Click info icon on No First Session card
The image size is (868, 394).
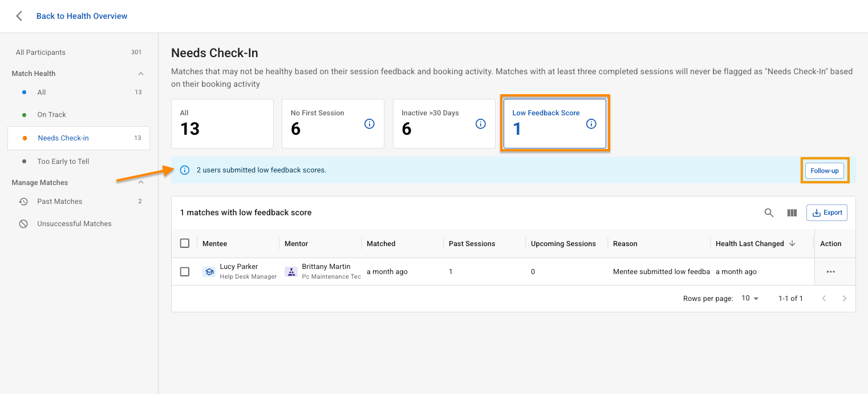tap(370, 124)
